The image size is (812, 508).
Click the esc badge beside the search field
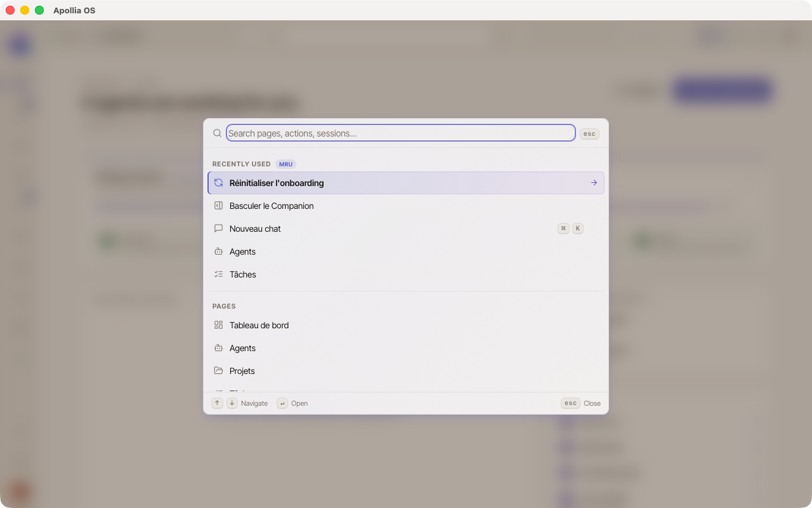tap(589, 134)
